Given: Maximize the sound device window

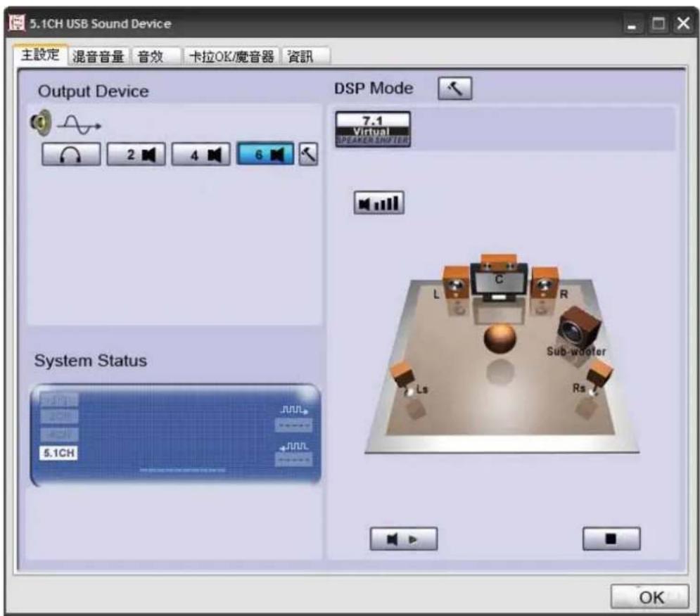Looking at the screenshot, I should coord(658,24).
